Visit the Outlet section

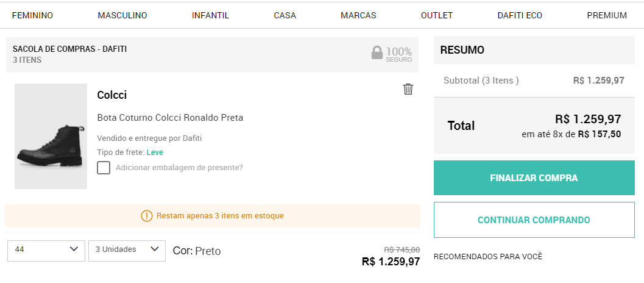click(x=437, y=15)
